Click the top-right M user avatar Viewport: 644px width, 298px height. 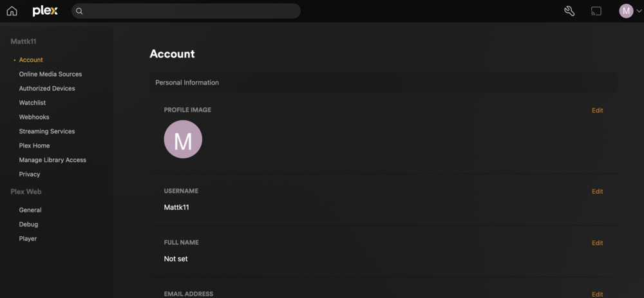coord(626,11)
